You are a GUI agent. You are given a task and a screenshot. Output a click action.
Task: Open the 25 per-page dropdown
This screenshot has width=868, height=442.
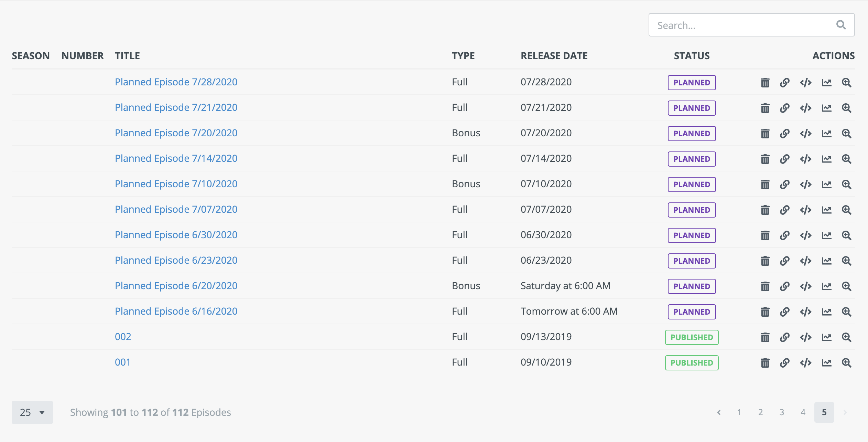[x=32, y=412]
